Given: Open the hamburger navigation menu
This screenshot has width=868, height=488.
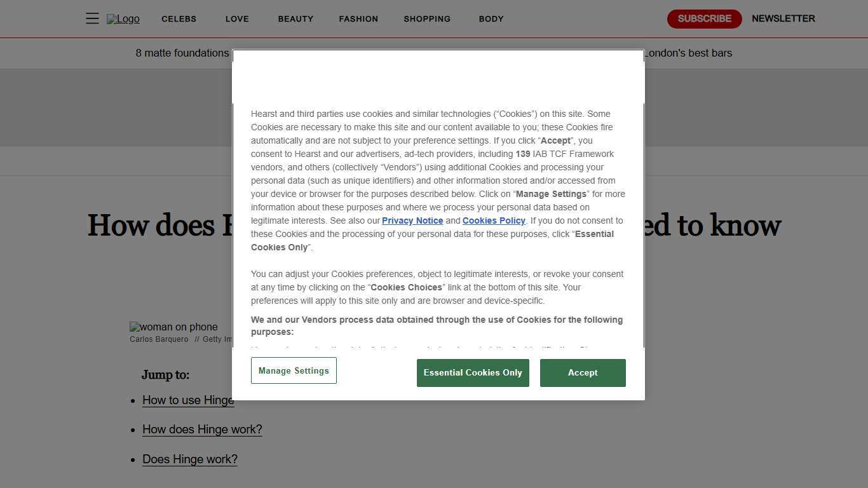Looking at the screenshot, I should [x=92, y=18].
